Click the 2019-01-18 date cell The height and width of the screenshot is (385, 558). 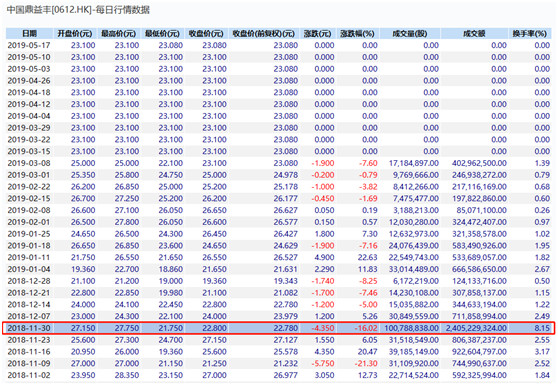point(29,246)
